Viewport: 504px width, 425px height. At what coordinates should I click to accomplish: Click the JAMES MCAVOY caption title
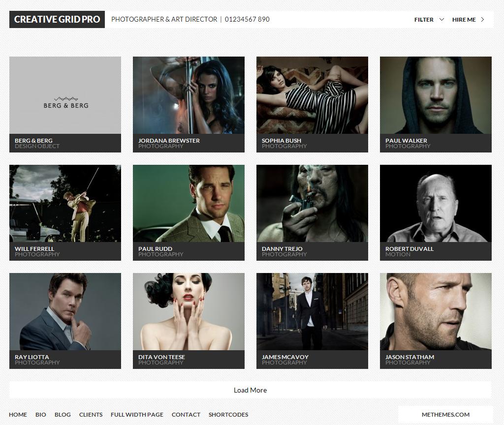point(285,357)
